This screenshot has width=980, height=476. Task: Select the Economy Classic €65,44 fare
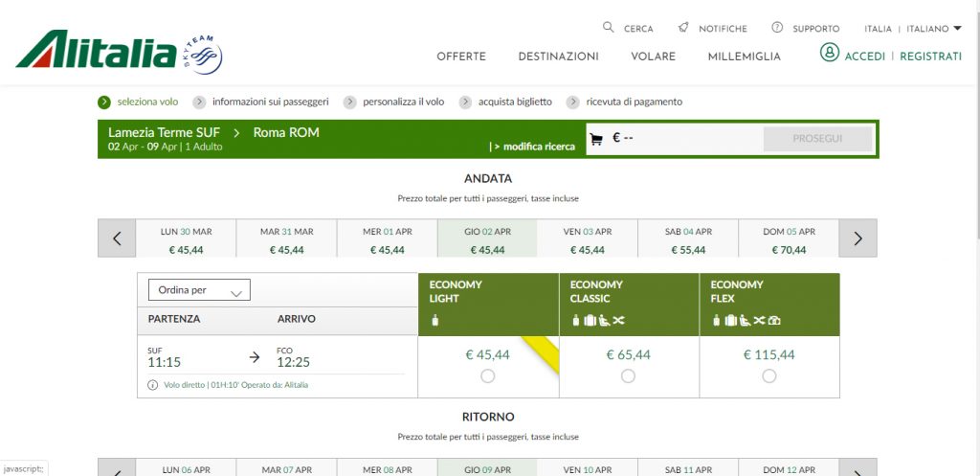[x=628, y=376]
